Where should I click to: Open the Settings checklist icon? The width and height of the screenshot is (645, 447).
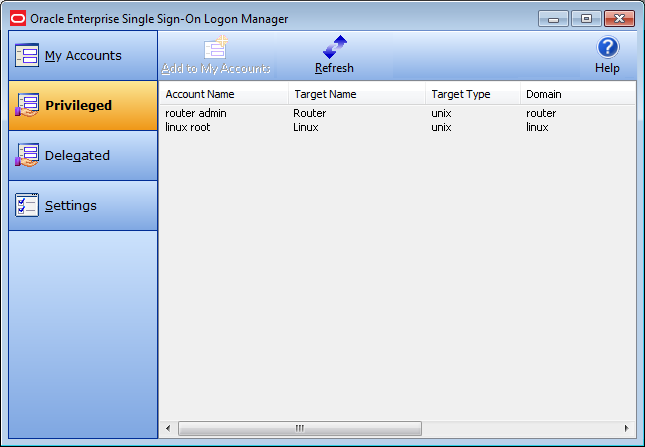pyautogui.click(x=27, y=205)
